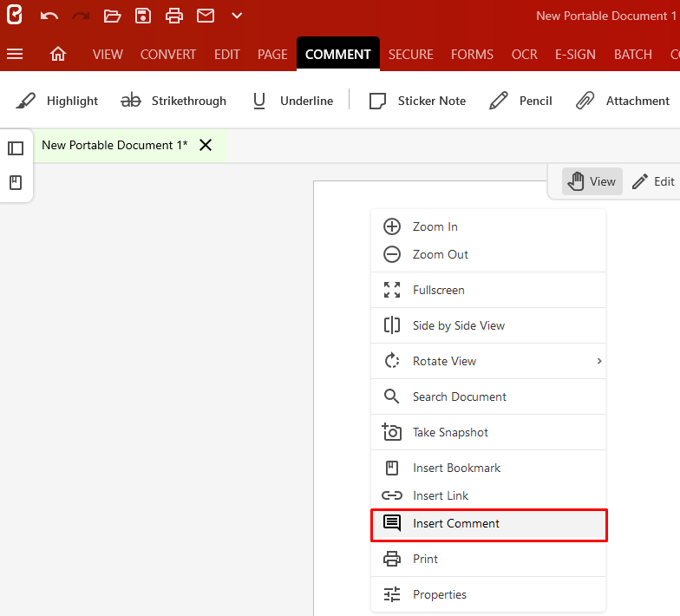Open the bookmarks side panel icon
Viewport: 680px width, 616px height.
(16, 183)
